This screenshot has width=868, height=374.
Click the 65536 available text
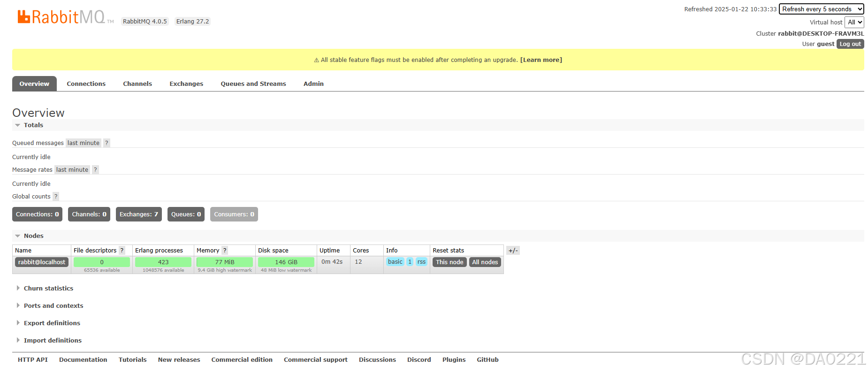(102, 270)
